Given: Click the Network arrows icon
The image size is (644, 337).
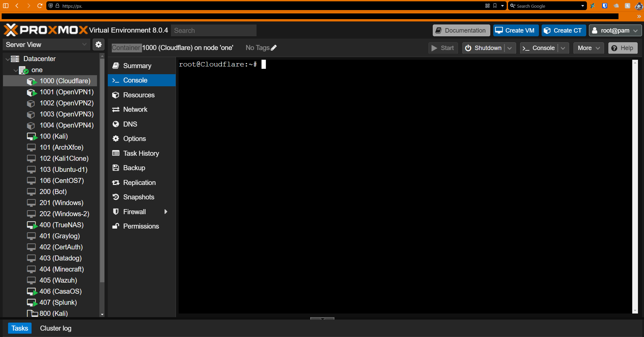Looking at the screenshot, I should [116, 109].
